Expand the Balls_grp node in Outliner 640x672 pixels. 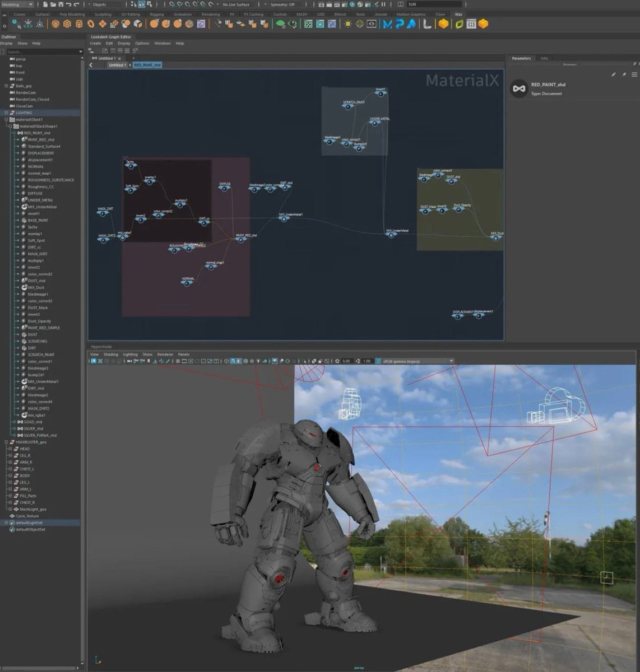click(x=7, y=86)
